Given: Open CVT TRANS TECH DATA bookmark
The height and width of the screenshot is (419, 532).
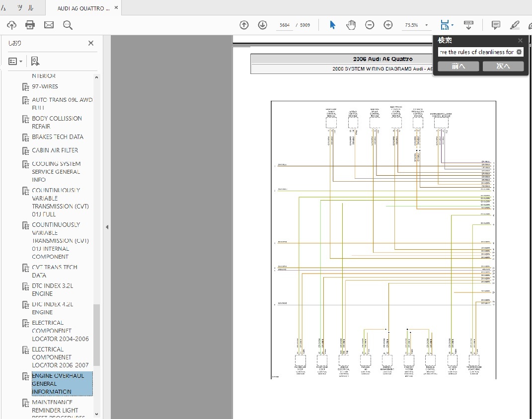Looking at the screenshot, I should pos(55,271).
